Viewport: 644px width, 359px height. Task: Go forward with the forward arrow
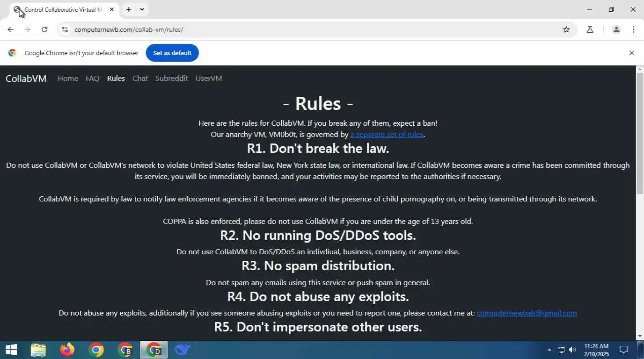coord(27,29)
